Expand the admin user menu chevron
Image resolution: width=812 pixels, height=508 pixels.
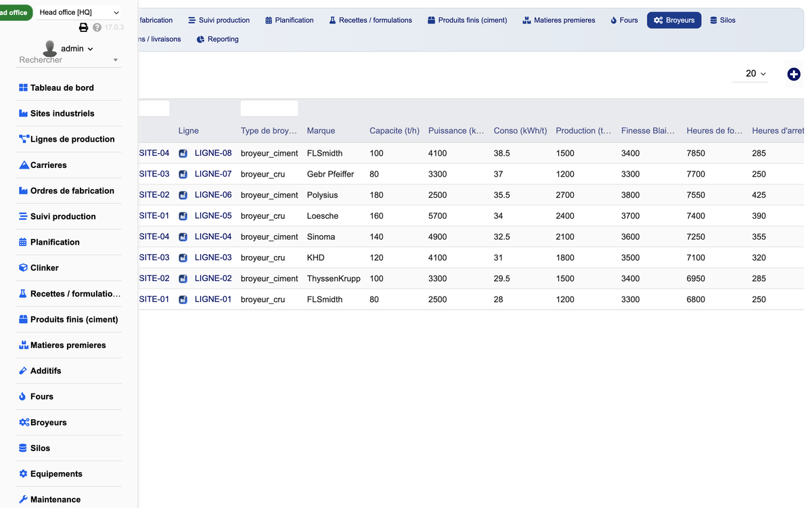tap(91, 49)
